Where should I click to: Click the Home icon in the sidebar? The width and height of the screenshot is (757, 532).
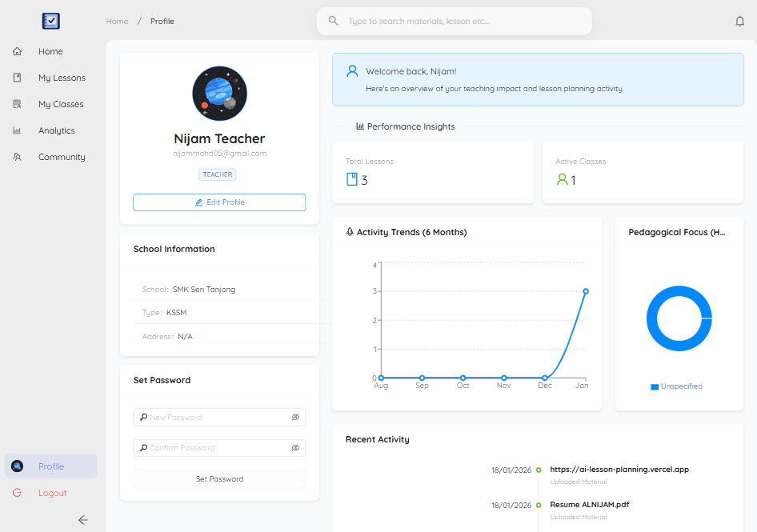point(17,51)
